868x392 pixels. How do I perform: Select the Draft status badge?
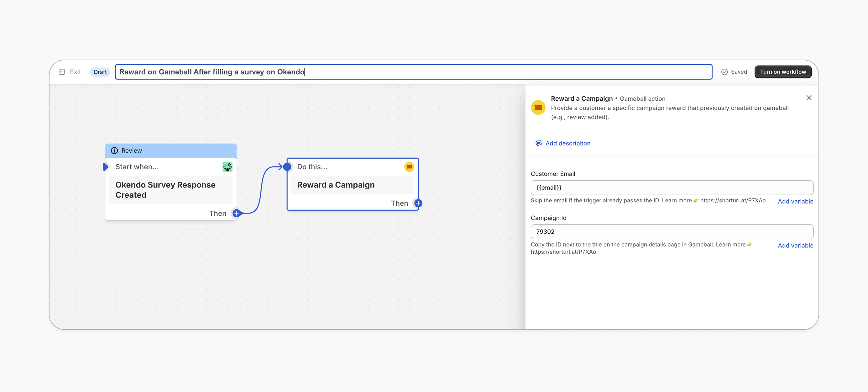point(100,72)
